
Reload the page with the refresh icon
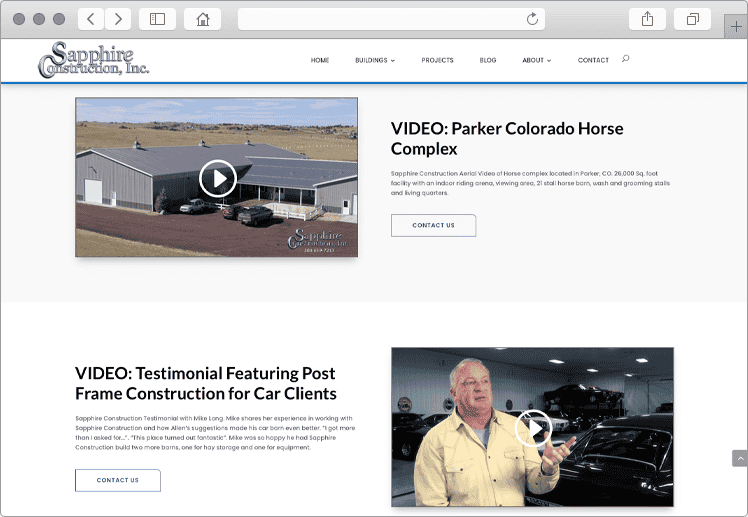point(532,19)
